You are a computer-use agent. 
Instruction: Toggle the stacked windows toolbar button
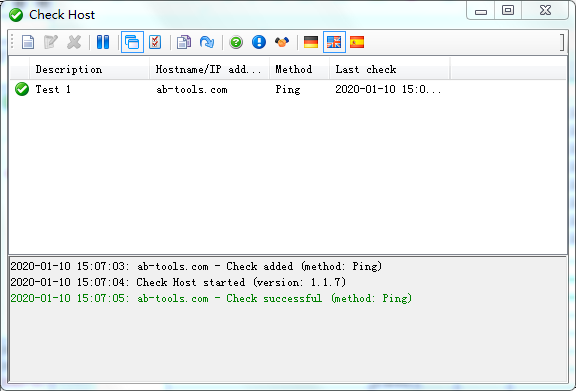[x=132, y=42]
